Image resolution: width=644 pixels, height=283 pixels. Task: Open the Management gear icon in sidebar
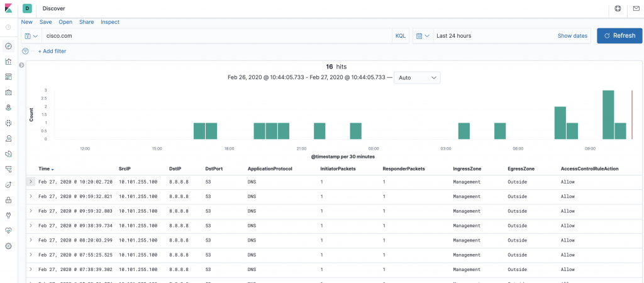(8, 246)
